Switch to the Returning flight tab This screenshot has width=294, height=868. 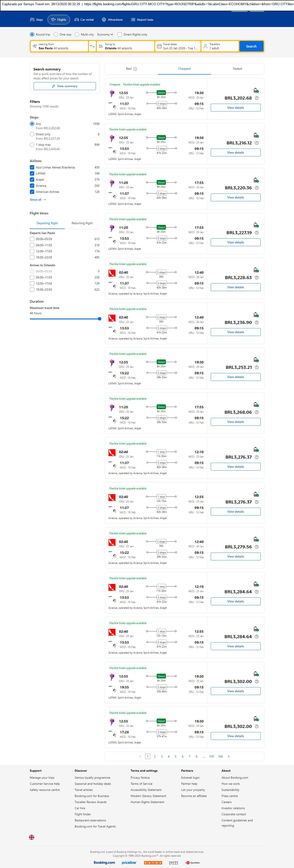click(82, 223)
